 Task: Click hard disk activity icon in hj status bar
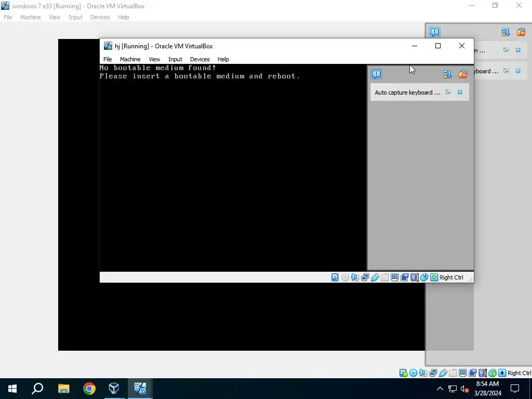335,277
